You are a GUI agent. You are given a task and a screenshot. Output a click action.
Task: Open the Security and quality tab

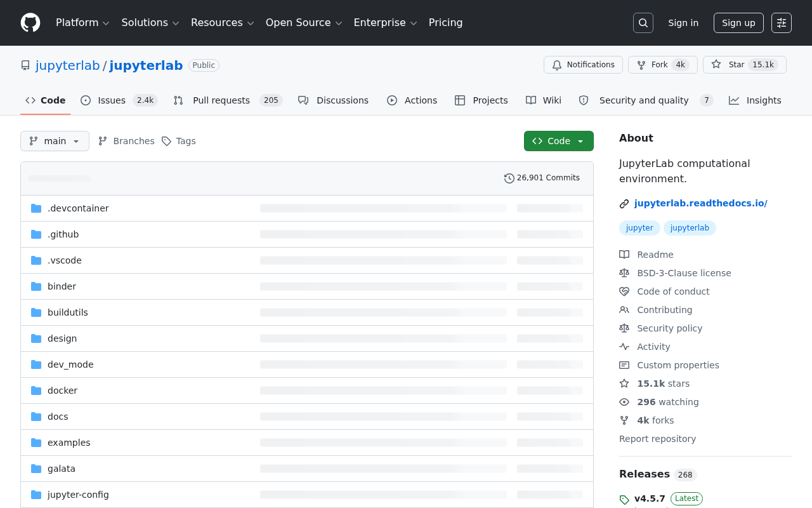tap(646, 100)
